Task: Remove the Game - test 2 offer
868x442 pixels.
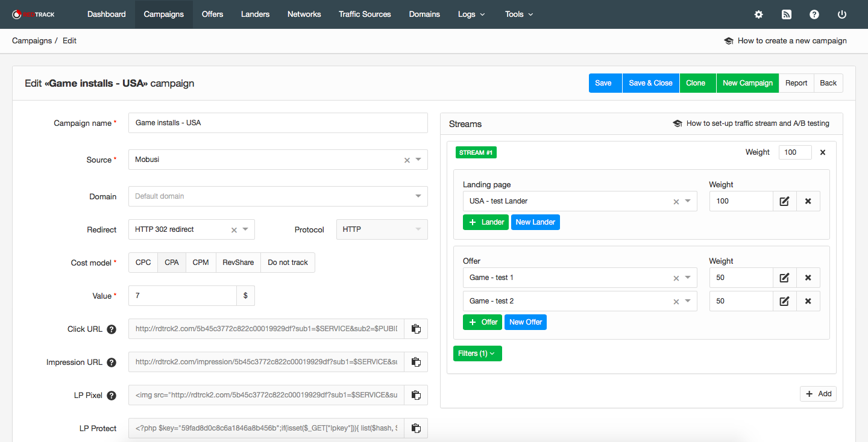Action: point(808,301)
